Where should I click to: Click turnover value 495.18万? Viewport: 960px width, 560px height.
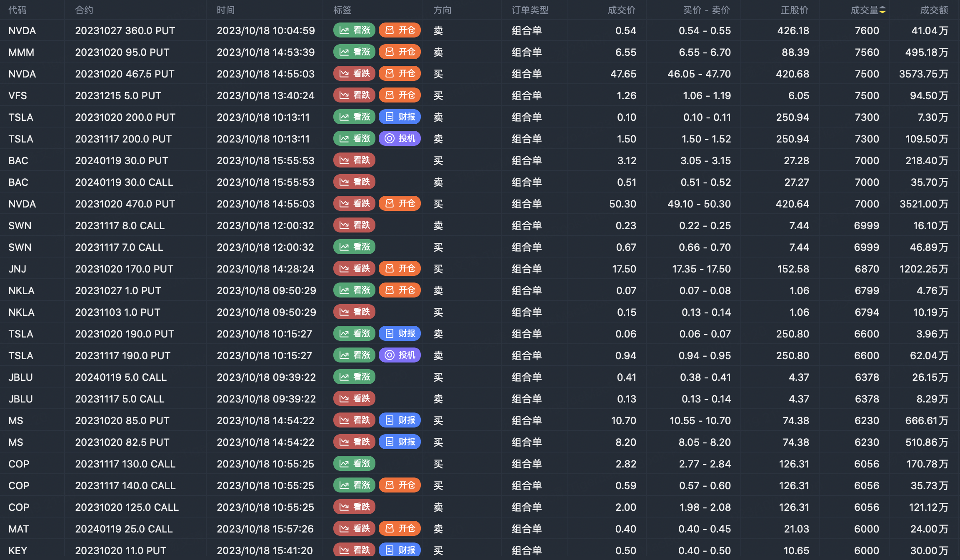[927, 52]
